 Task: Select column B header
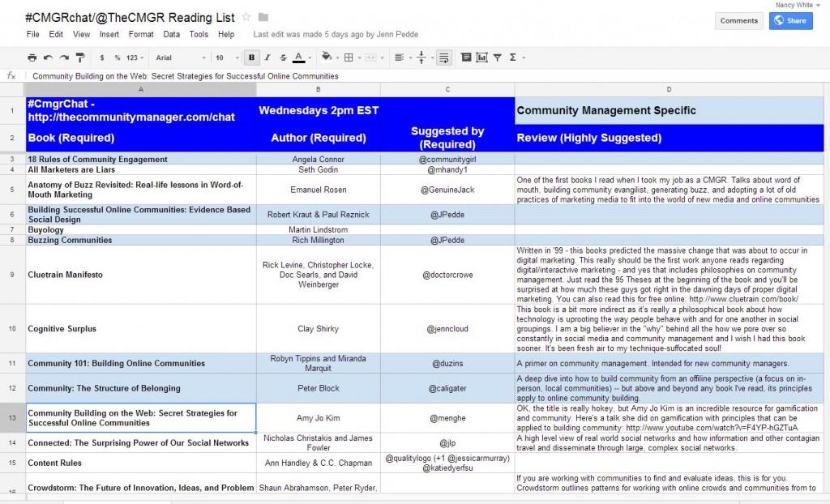318,89
